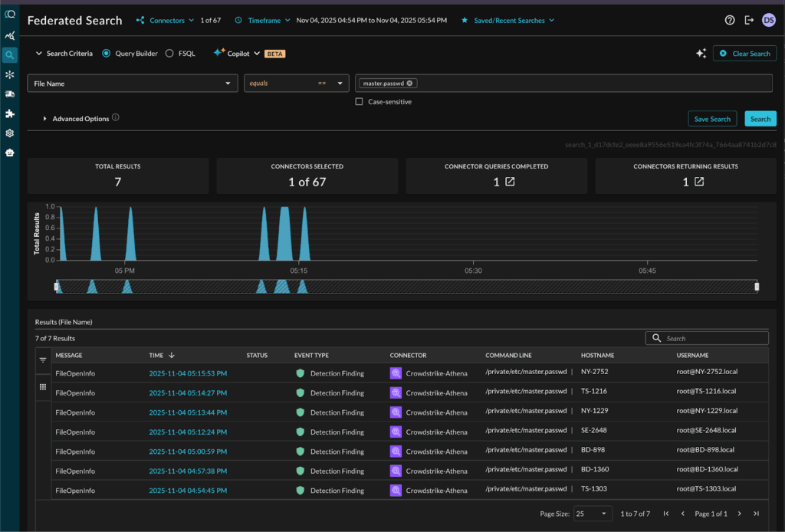
Task: Open Connectors Returning Results external link icon
Action: (x=699, y=182)
